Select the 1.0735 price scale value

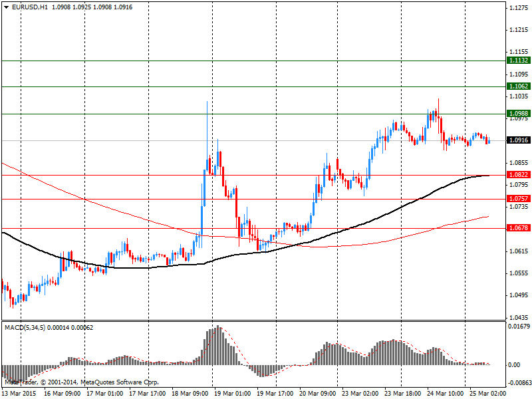click(519, 207)
